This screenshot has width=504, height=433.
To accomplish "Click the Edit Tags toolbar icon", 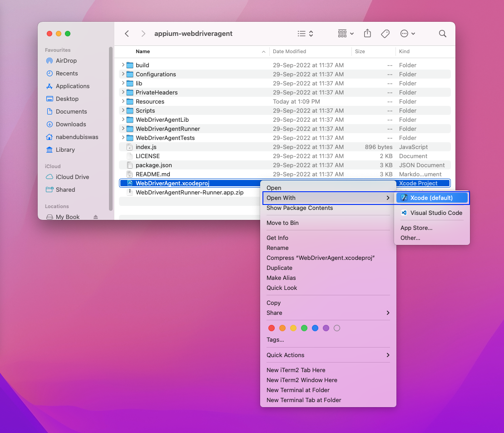I will click(385, 34).
